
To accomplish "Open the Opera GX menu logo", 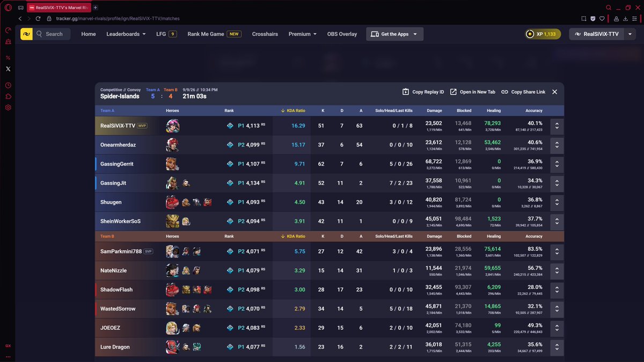I will 8,8.
